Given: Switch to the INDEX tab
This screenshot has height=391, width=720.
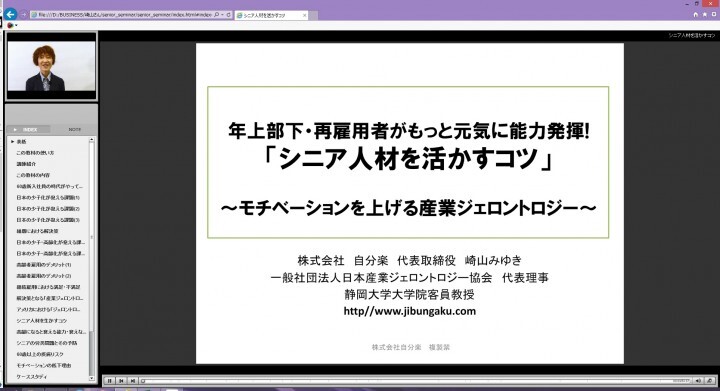Looking at the screenshot, I should (x=28, y=129).
